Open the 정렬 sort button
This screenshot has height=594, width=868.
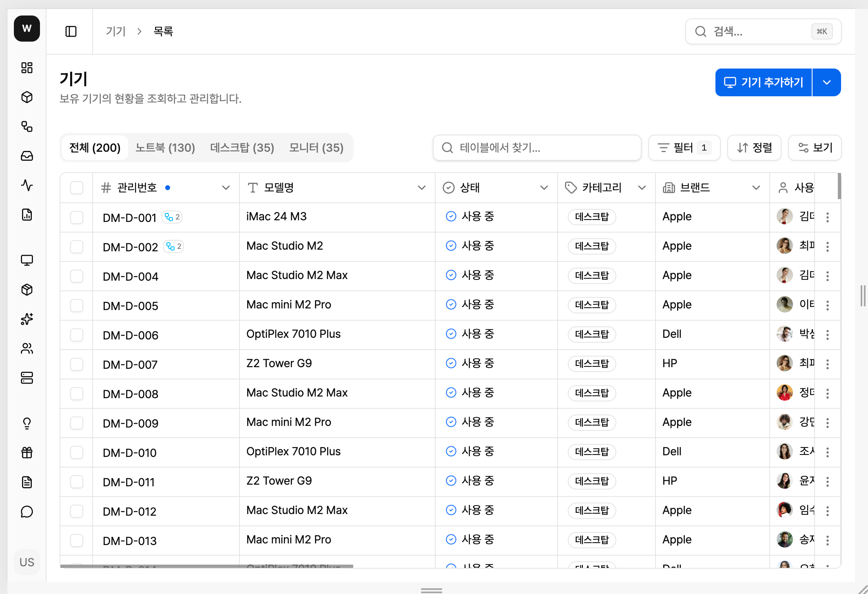pos(754,148)
